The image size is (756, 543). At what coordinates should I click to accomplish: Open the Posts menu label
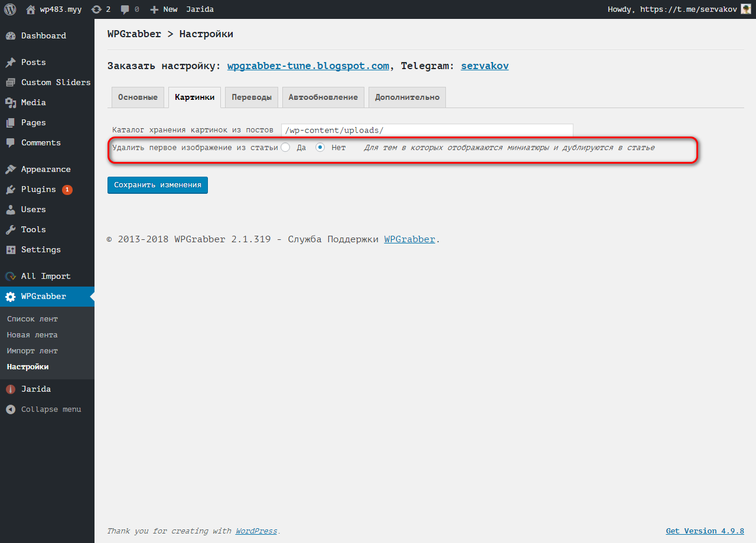34,62
